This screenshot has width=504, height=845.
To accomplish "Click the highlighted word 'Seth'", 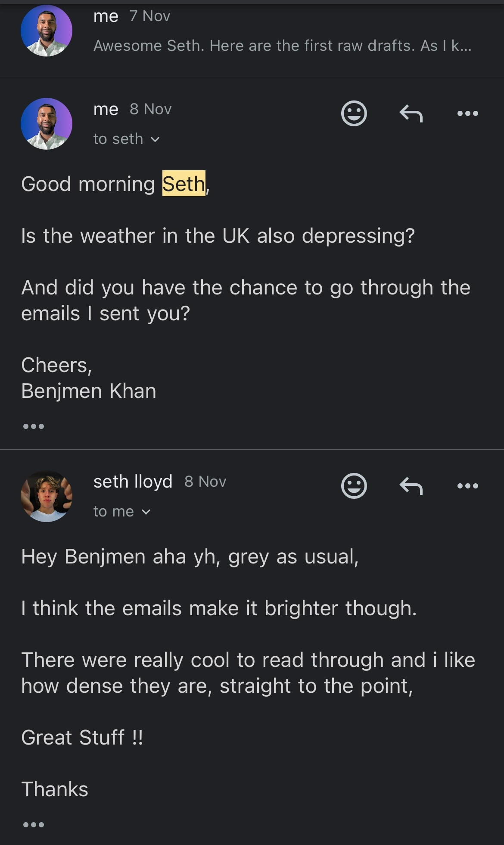I will (184, 184).
